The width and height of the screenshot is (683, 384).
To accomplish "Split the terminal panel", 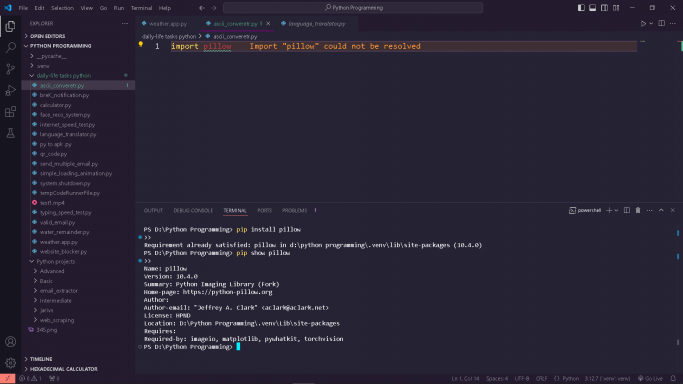I will pos(627,210).
